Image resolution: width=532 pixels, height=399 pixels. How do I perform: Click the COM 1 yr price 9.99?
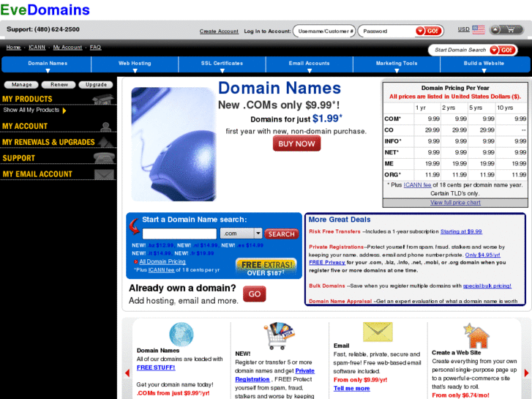433,119
